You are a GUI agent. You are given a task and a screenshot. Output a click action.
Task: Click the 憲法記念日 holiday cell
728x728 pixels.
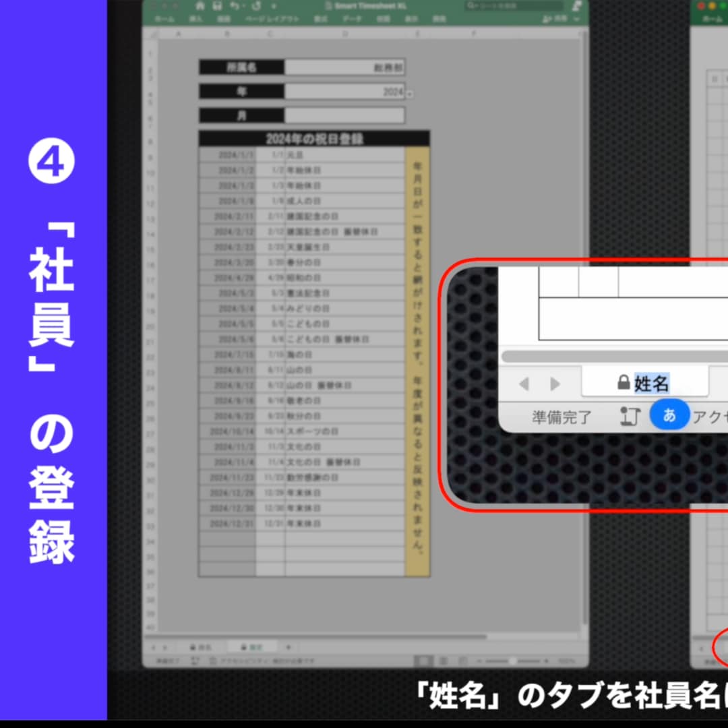(x=344, y=293)
